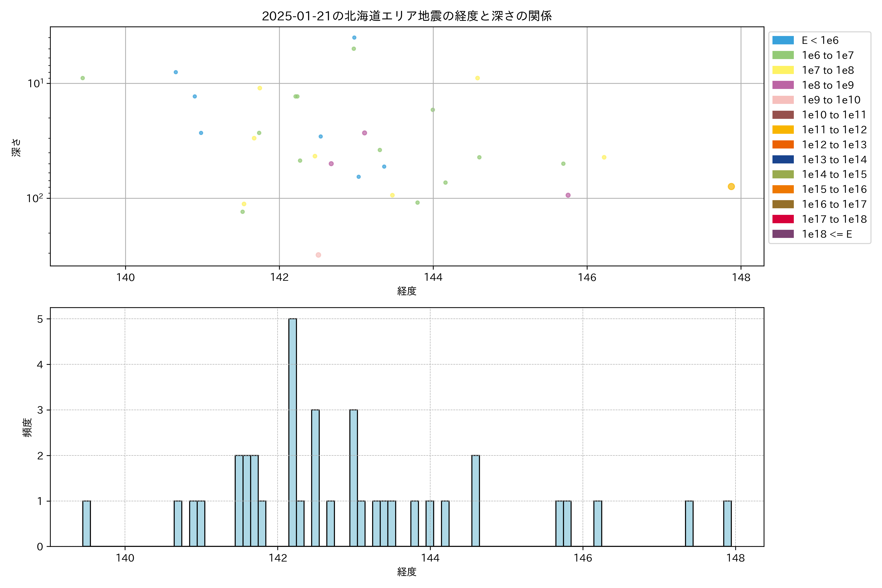The width and height of the screenshot is (882, 588).
Task: Click the pink scatter point at the plot's bottom
Action: 318,255
